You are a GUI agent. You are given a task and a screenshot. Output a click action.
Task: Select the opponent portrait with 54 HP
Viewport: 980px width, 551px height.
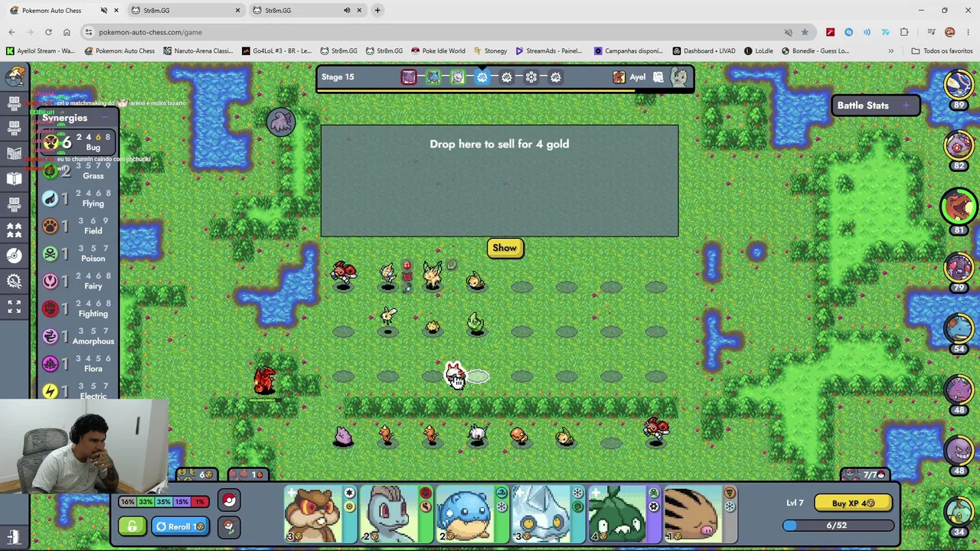pos(959,330)
